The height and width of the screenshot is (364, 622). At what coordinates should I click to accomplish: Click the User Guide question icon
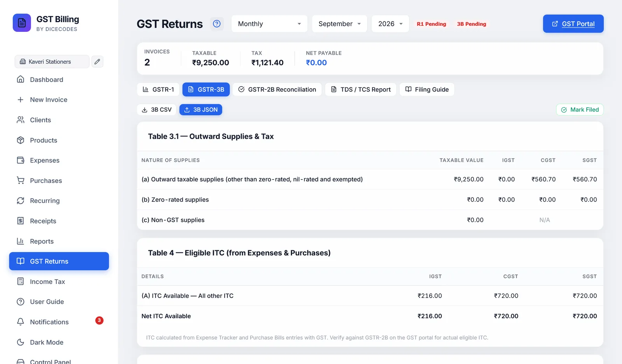[21, 301]
